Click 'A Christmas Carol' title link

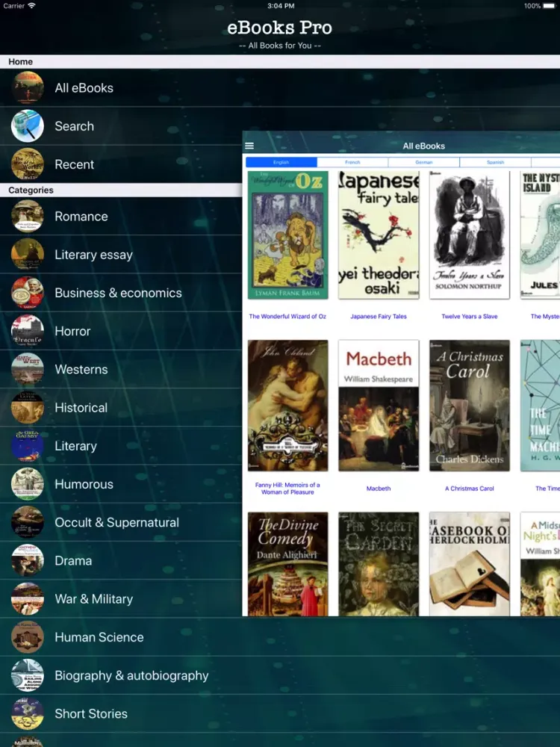470,489
